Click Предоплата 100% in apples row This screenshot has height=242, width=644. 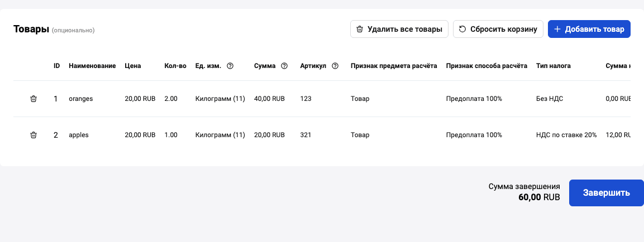pos(474,135)
